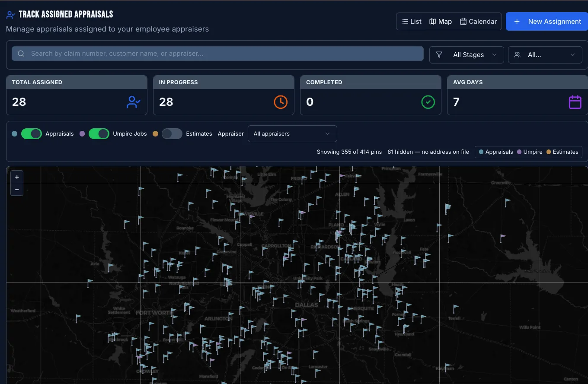Focus the claim number search field
588x384 pixels.
[217, 54]
